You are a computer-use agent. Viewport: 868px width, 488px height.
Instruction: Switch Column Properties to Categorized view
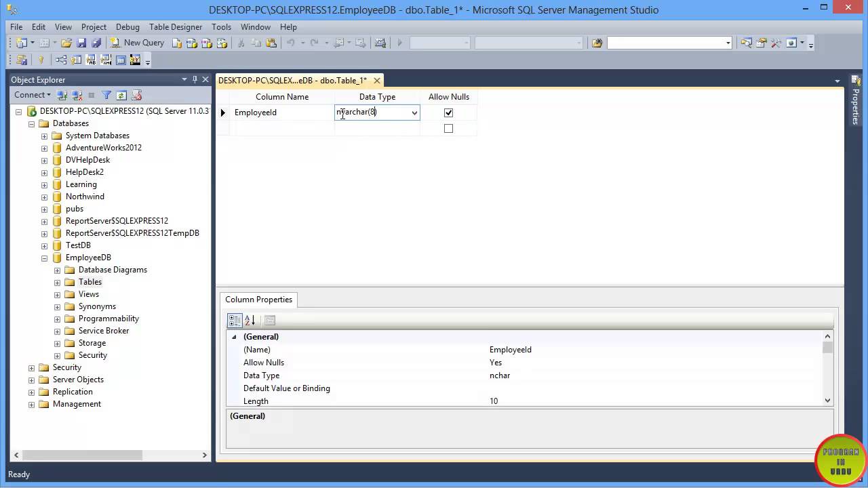tap(235, 321)
